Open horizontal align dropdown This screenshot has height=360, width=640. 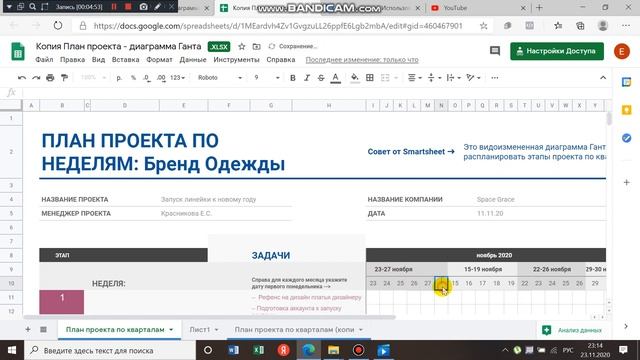(x=415, y=78)
